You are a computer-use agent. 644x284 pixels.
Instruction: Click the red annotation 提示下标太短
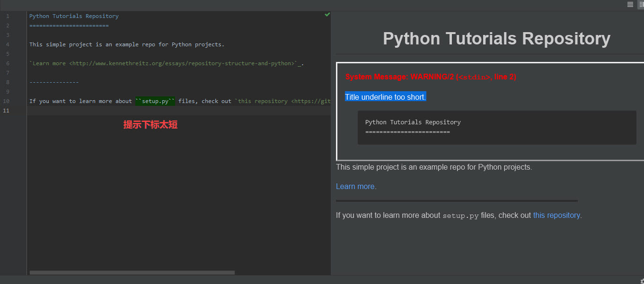(x=150, y=124)
